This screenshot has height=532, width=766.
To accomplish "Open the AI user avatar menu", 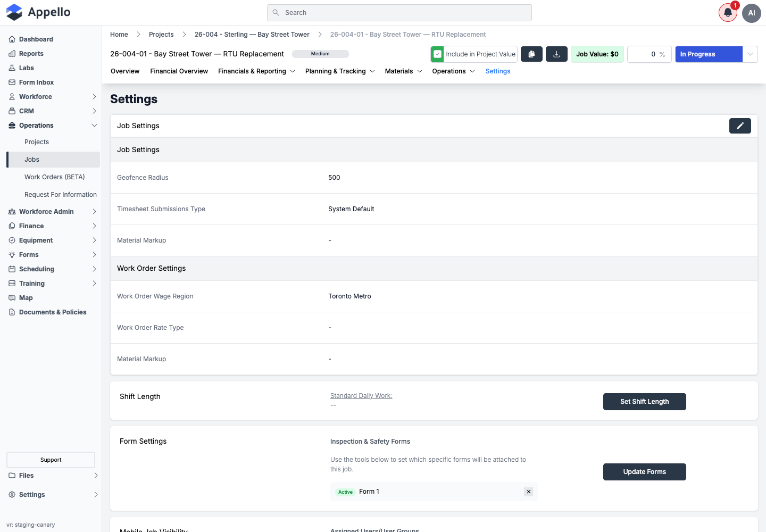I will [752, 13].
